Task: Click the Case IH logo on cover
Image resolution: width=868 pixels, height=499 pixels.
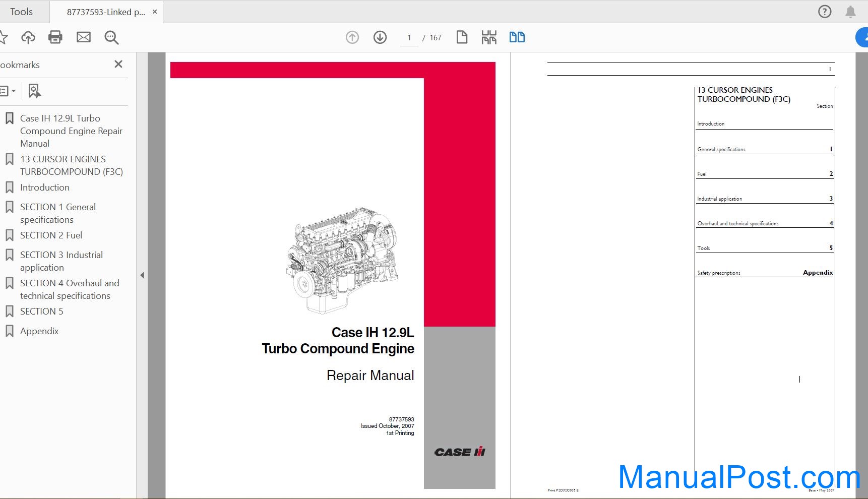Action: (x=460, y=452)
